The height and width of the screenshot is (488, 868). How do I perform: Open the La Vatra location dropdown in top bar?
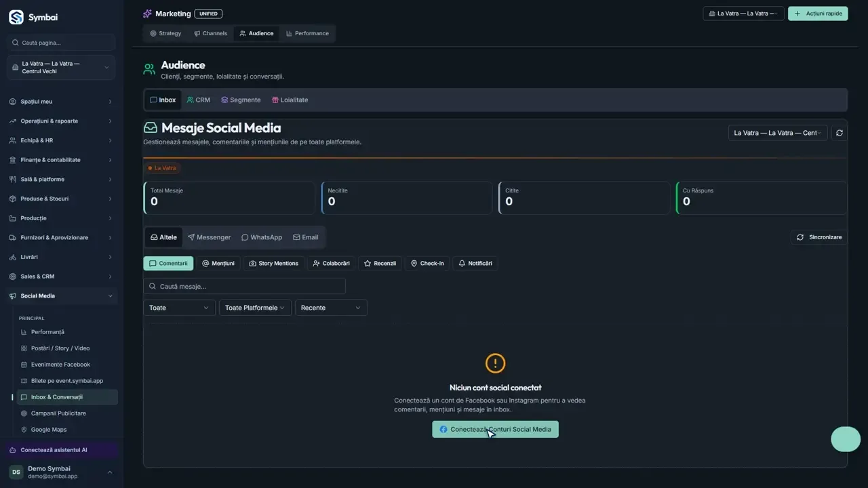point(743,14)
